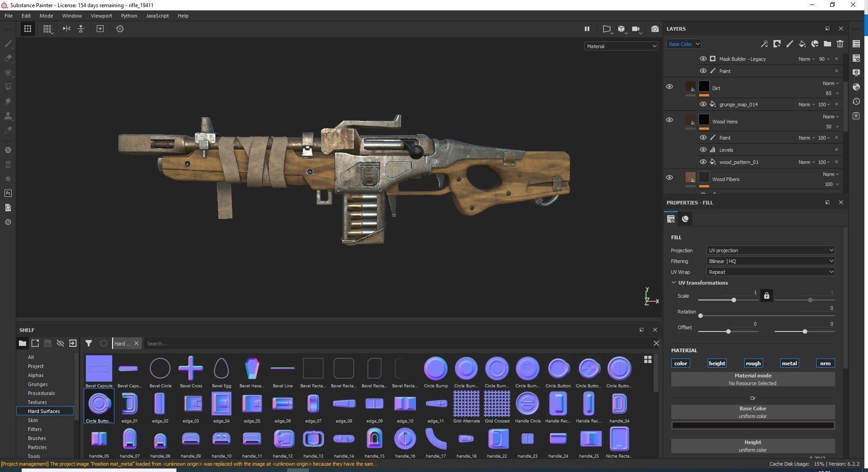Select the Projection tool
Image resolution: width=868 pixels, height=472 pixels.
coord(8,73)
